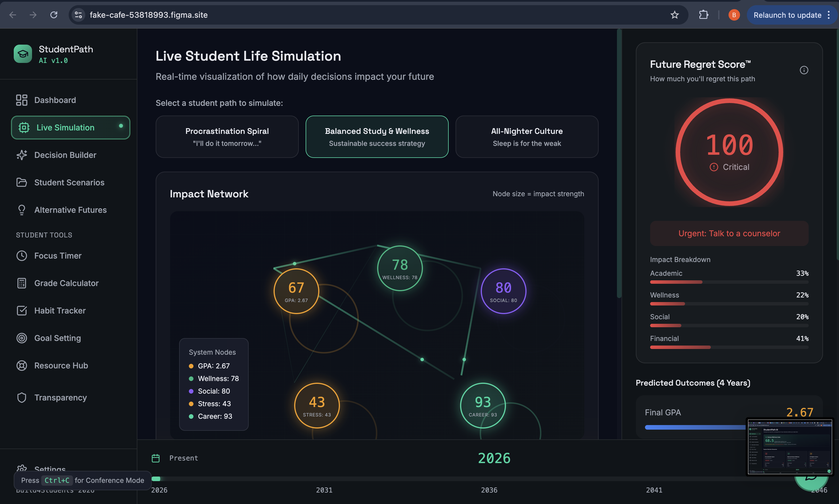This screenshot has height=504, width=839.
Task: Click the Transparency shield icon
Action: (22, 398)
